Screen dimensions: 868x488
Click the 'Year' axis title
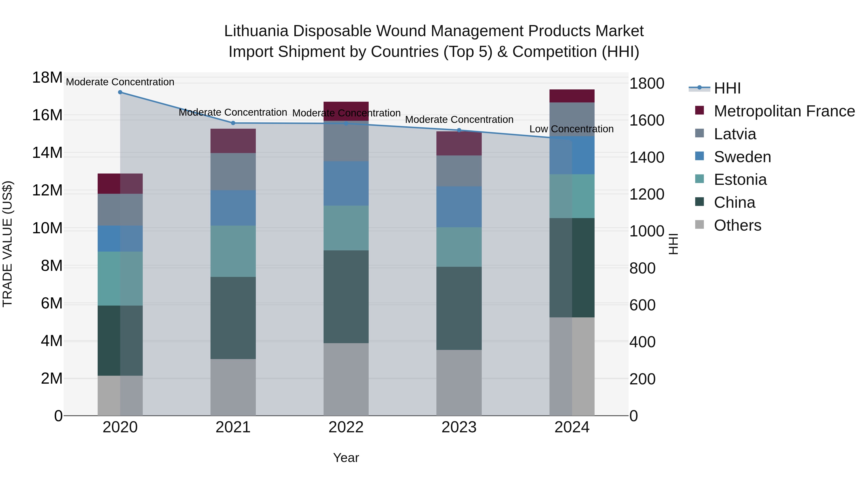[x=346, y=458]
